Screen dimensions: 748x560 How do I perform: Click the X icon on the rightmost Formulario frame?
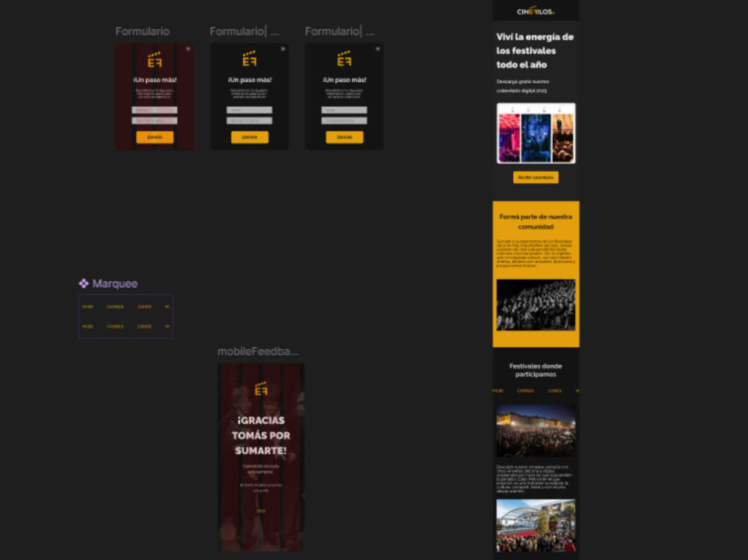(x=378, y=49)
